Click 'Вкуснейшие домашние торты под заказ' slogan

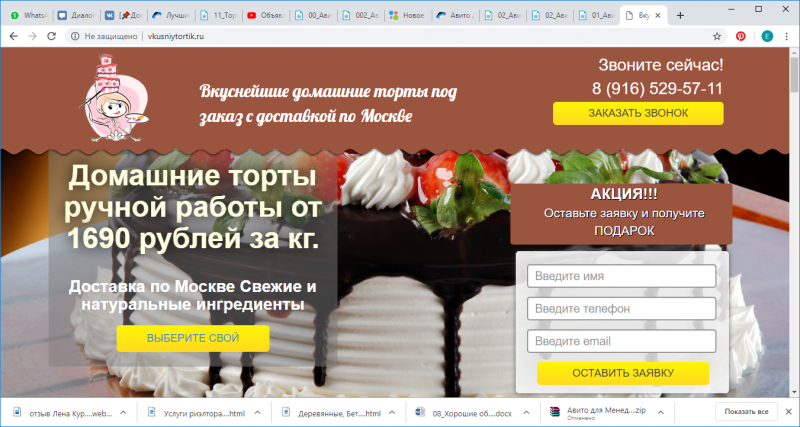pyautogui.click(x=328, y=104)
